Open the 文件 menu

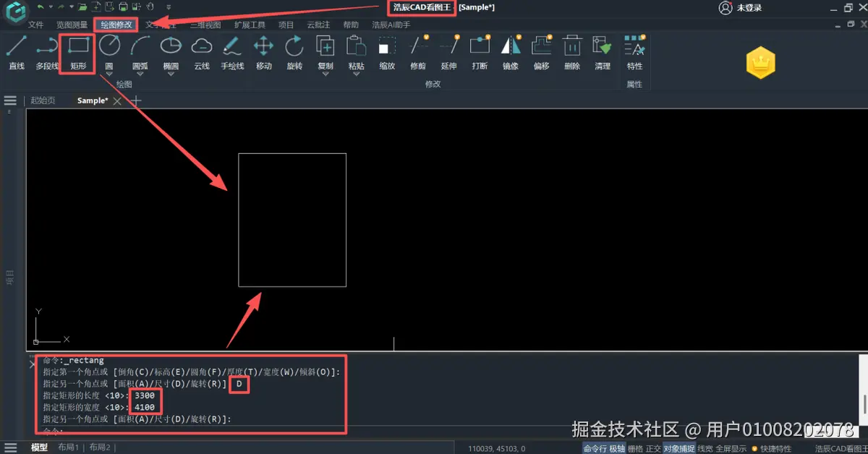(x=35, y=25)
